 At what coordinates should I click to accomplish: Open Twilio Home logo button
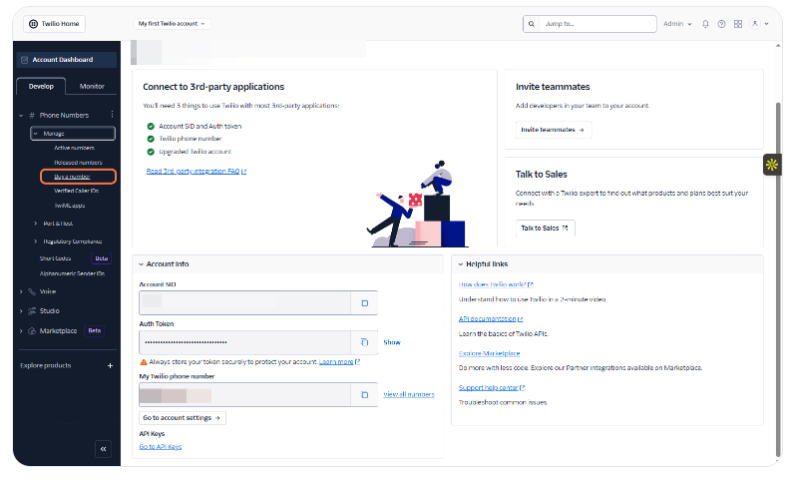[55, 24]
